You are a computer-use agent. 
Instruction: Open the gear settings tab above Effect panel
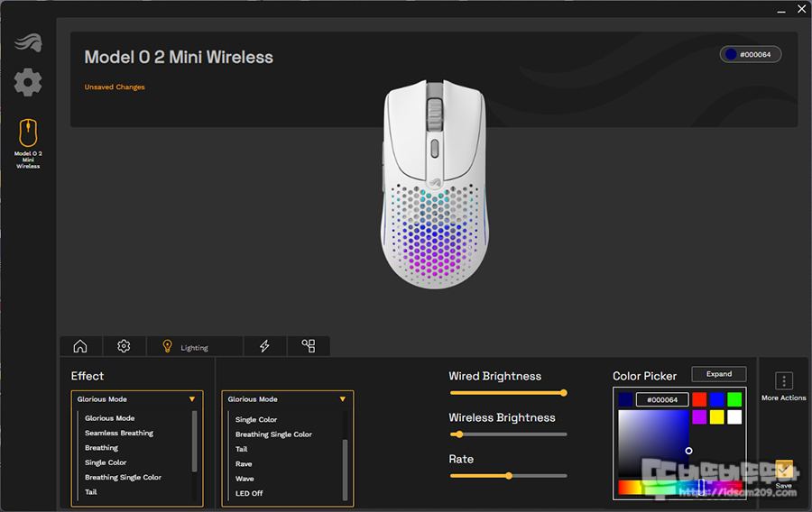pos(124,346)
